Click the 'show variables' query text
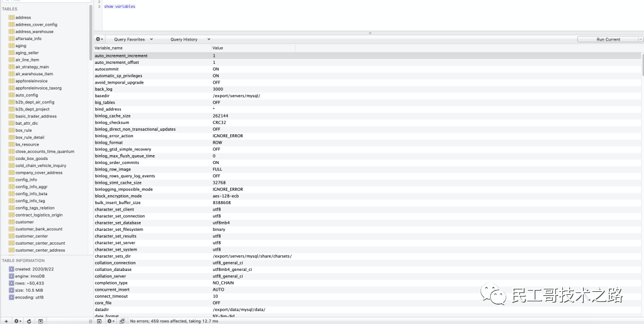Image resolution: width=644 pixels, height=324 pixels. [x=119, y=7]
